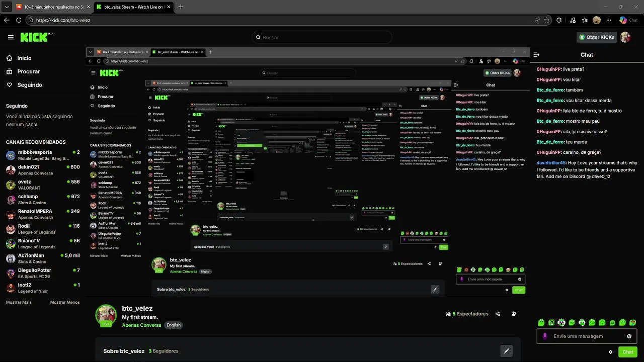Open the Kick sidebar hamburger menu

point(11,37)
